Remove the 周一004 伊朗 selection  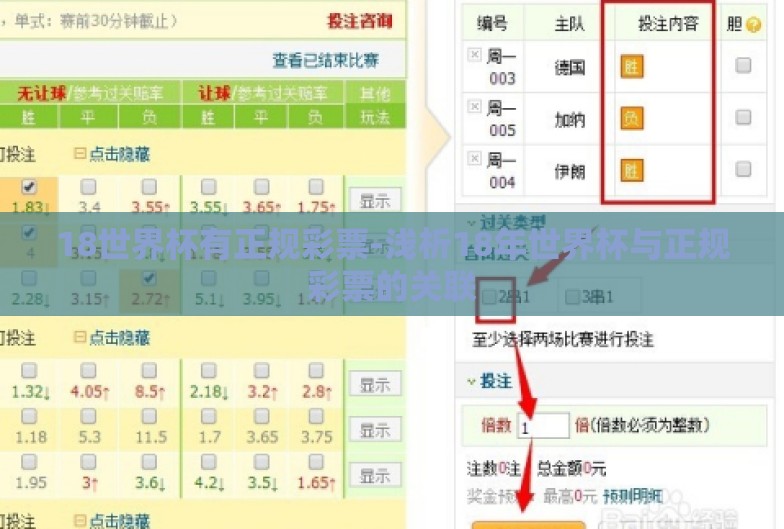point(474,158)
